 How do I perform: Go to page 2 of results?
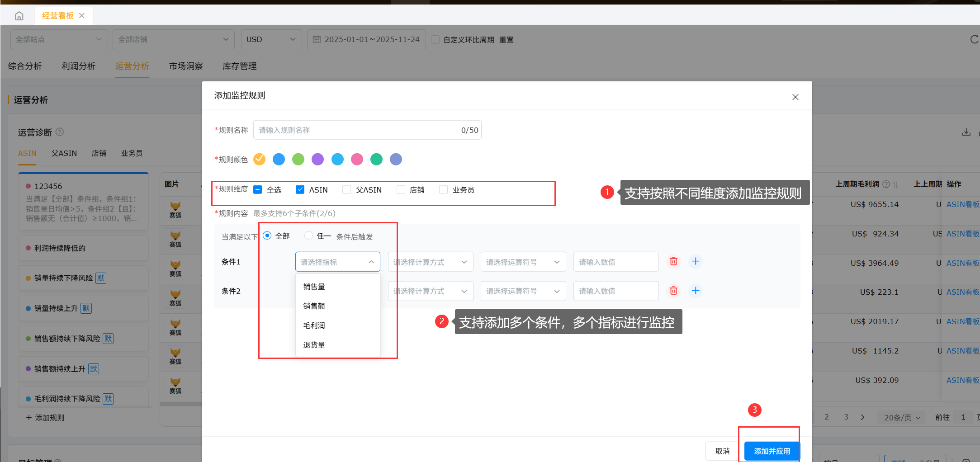point(827,417)
